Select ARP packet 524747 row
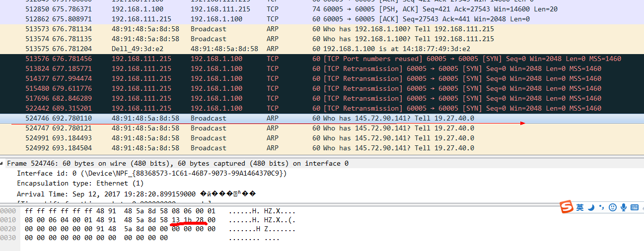 tap(322, 128)
